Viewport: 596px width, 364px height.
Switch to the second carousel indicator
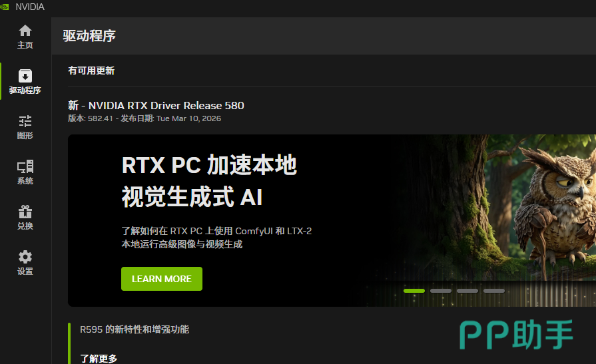441,291
